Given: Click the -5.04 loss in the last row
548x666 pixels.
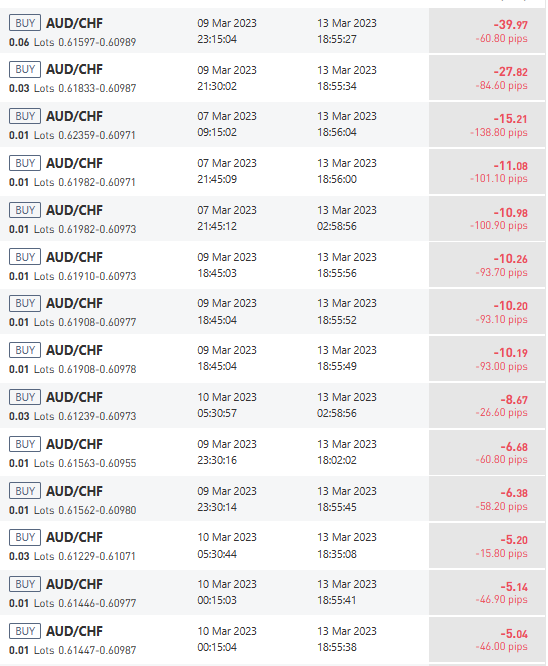Looking at the screenshot, I should [514, 634].
